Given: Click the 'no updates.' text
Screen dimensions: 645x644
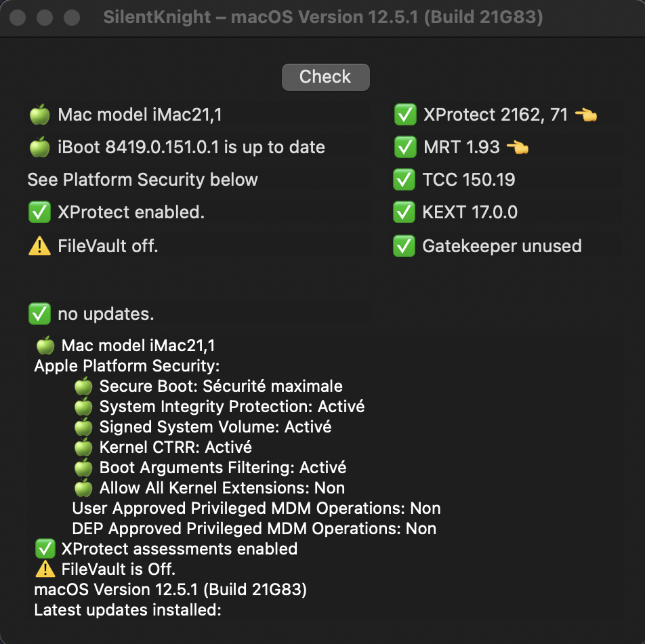Looking at the screenshot, I should (x=106, y=314).
